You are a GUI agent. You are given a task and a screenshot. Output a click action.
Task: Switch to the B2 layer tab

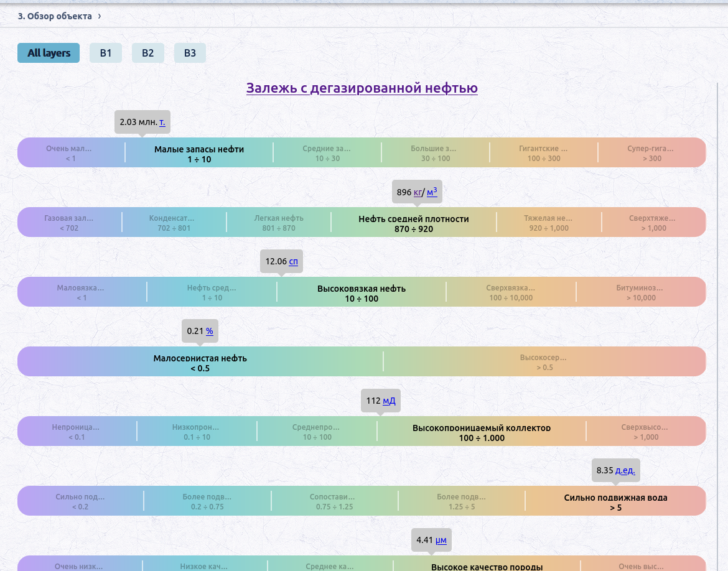coord(147,53)
